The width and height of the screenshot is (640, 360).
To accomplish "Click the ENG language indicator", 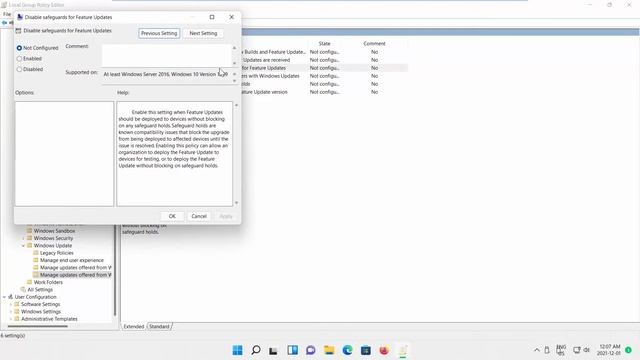I will (561, 350).
